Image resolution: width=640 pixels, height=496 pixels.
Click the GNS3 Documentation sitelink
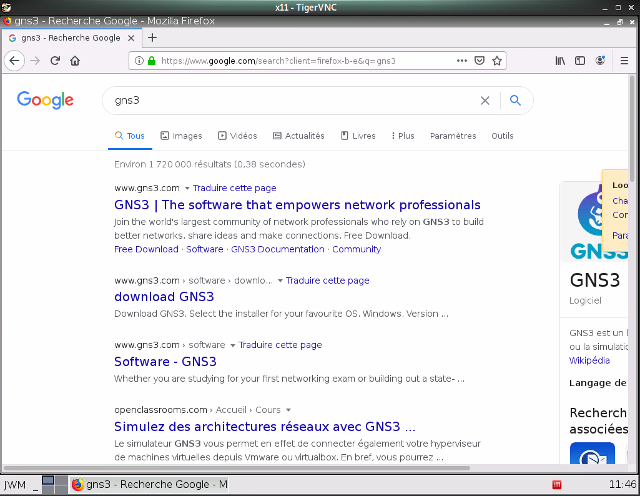(x=278, y=249)
